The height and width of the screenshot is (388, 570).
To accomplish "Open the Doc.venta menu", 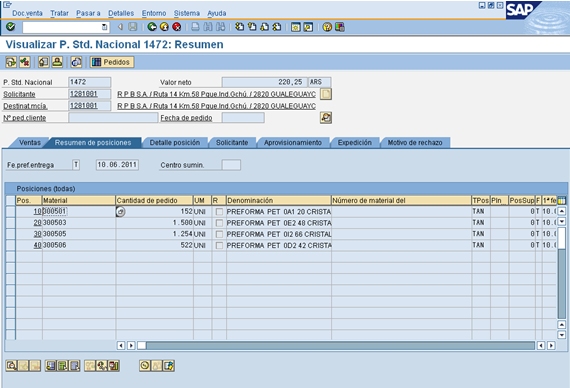I will point(27,13).
